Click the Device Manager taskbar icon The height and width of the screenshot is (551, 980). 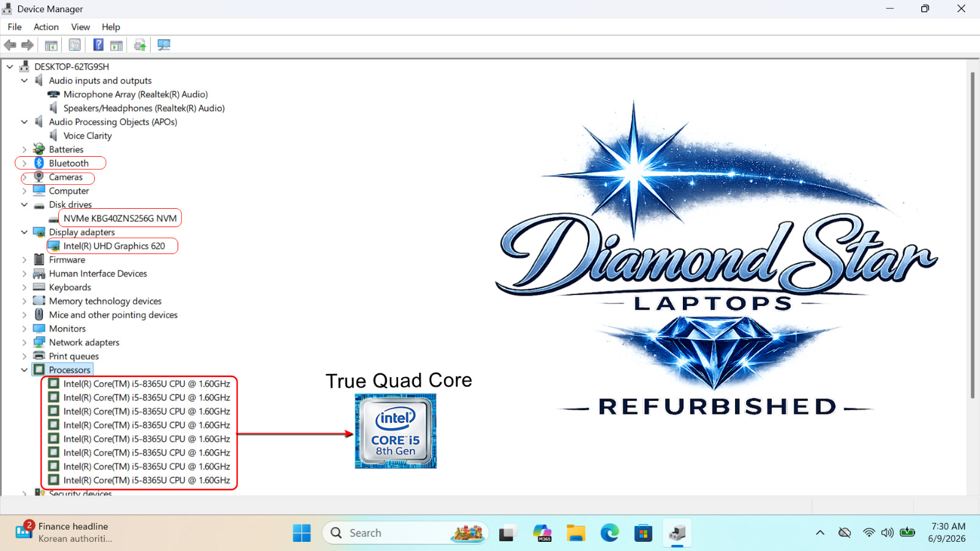pyautogui.click(x=677, y=533)
